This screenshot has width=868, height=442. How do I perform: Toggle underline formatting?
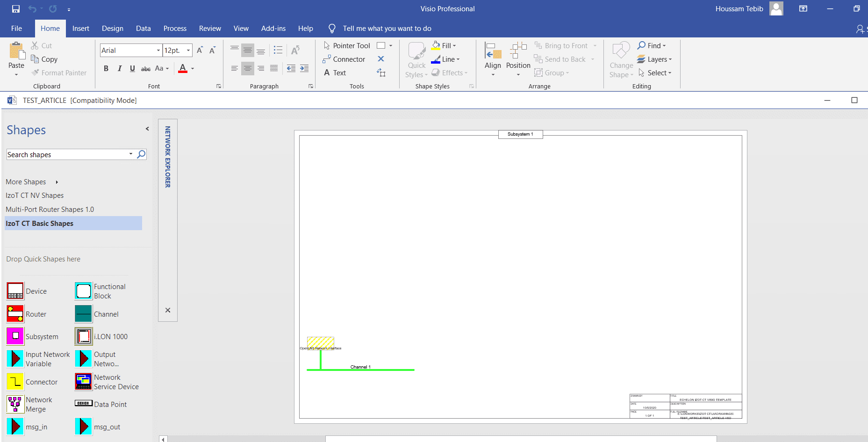click(132, 69)
